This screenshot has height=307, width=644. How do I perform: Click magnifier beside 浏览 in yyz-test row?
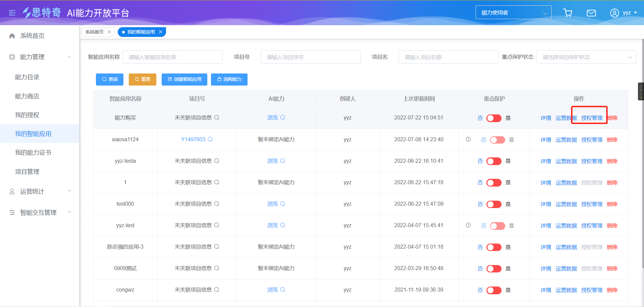tap(283, 225)
